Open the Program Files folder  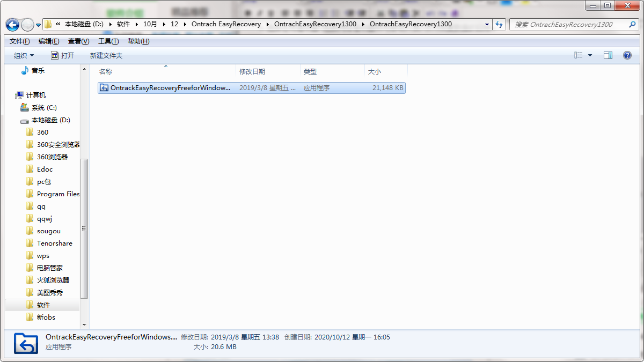[58, 194]
